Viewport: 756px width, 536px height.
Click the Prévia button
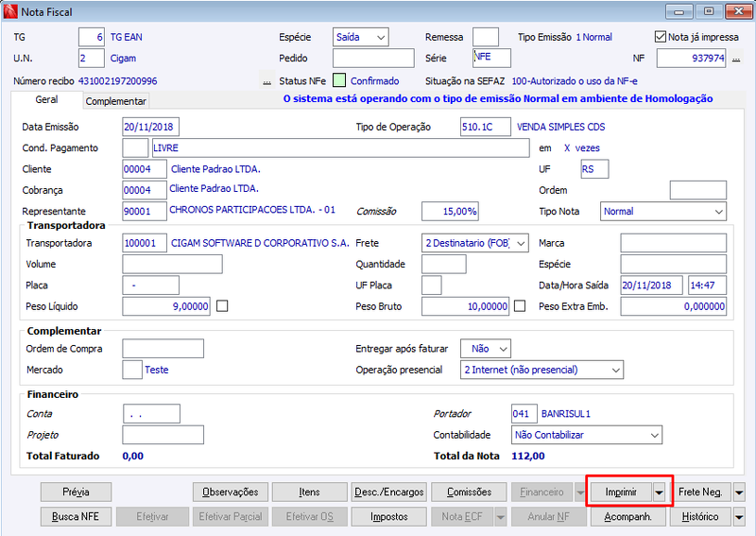point(76,493)
